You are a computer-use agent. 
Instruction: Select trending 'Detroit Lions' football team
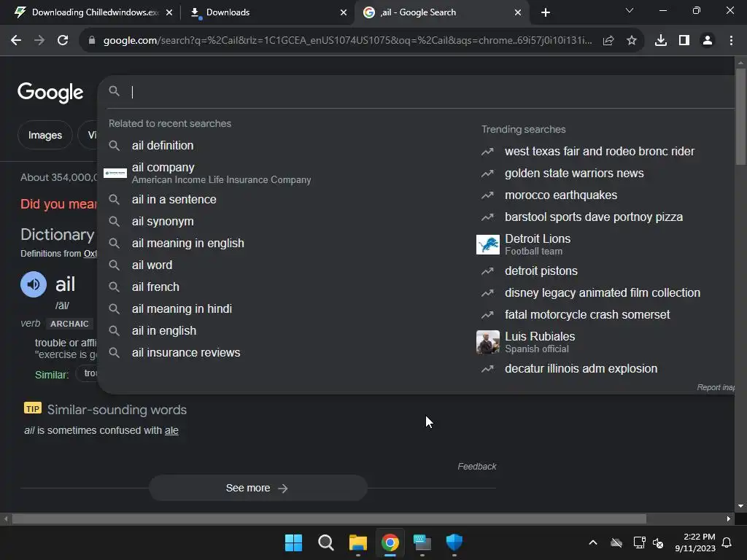tap(538, 244)
